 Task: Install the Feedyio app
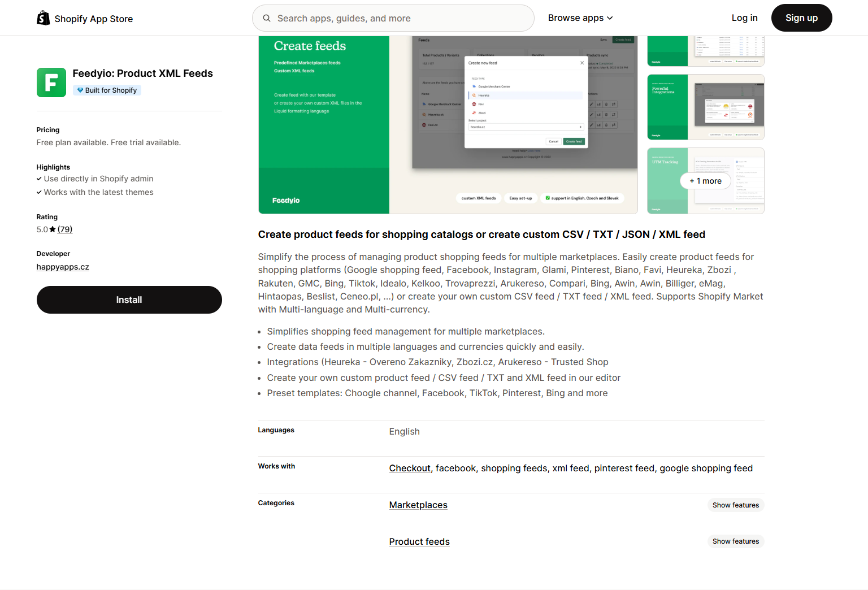[129, 300]
